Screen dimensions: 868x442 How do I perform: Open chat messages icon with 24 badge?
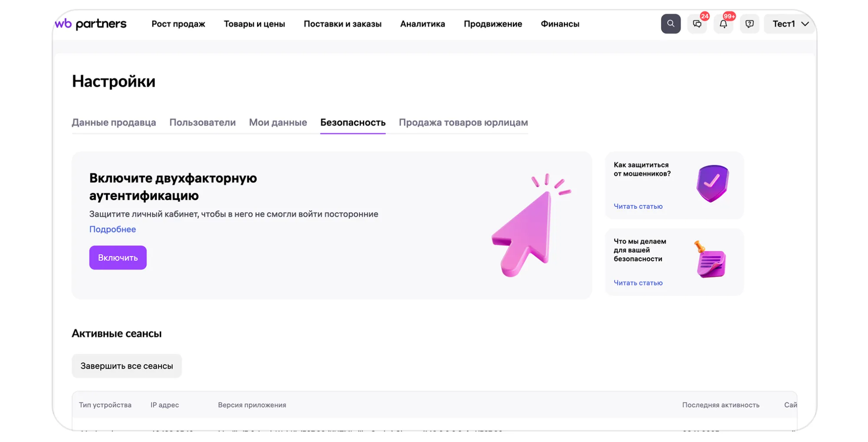click(x=697, y=24)
